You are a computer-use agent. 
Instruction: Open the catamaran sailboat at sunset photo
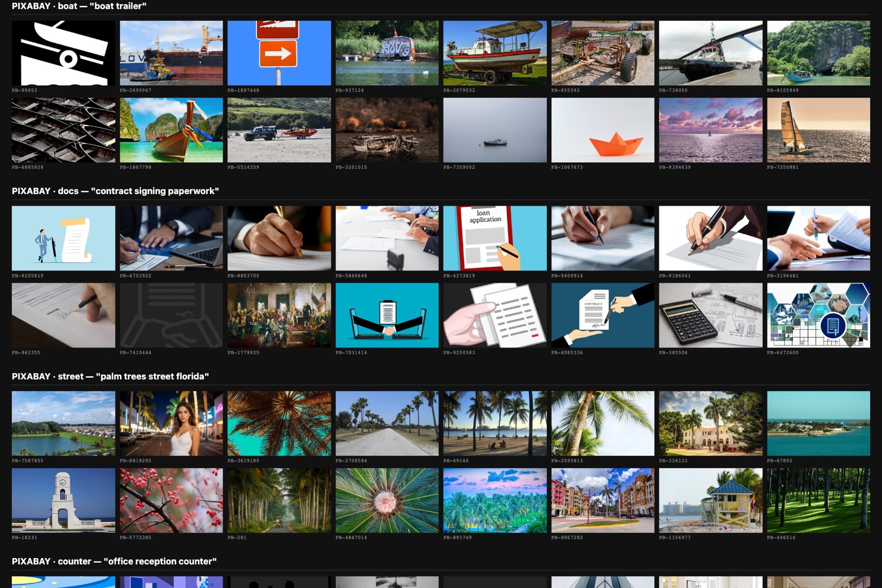pos(818,130)
